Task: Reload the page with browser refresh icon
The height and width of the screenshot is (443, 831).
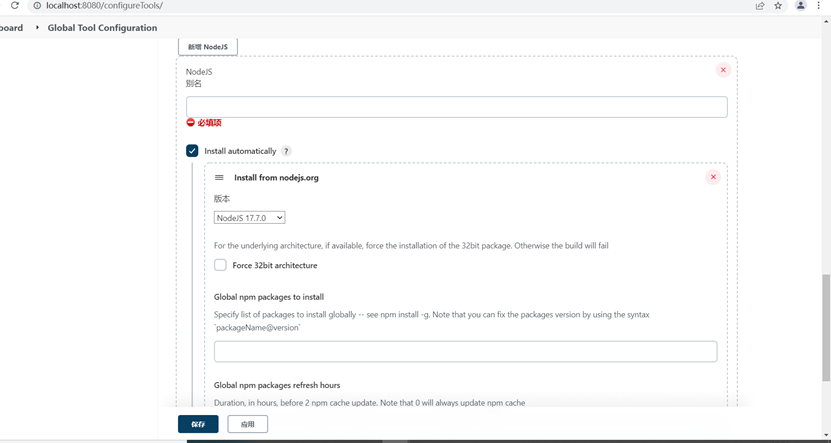Action: click(x=15, y=5)
